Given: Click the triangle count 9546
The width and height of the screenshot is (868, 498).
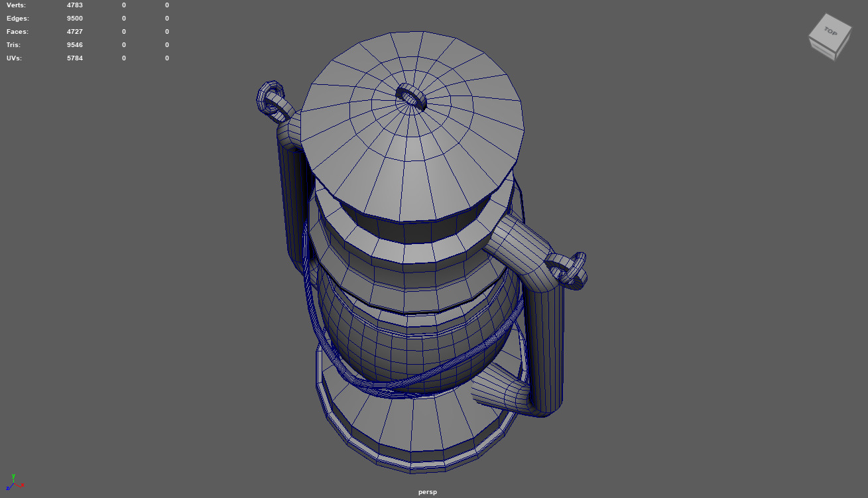Looking at the screenshot, I should tap(75, 45).
